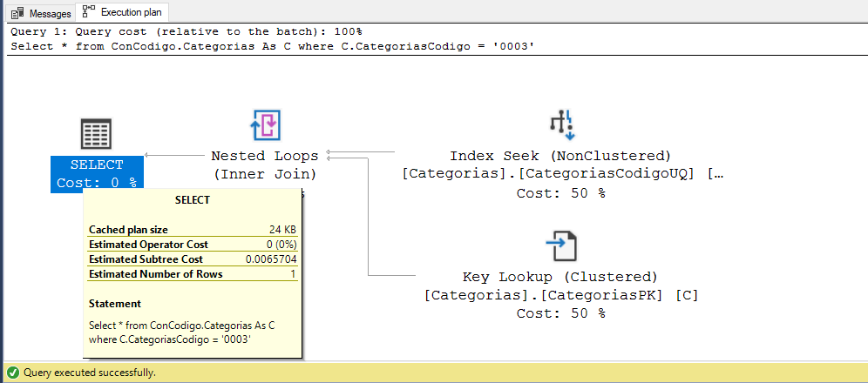Viewport: 868px width, 383px height.
Task: Select the Key Lookup operator icon
Action: click(x=560, y=246)
